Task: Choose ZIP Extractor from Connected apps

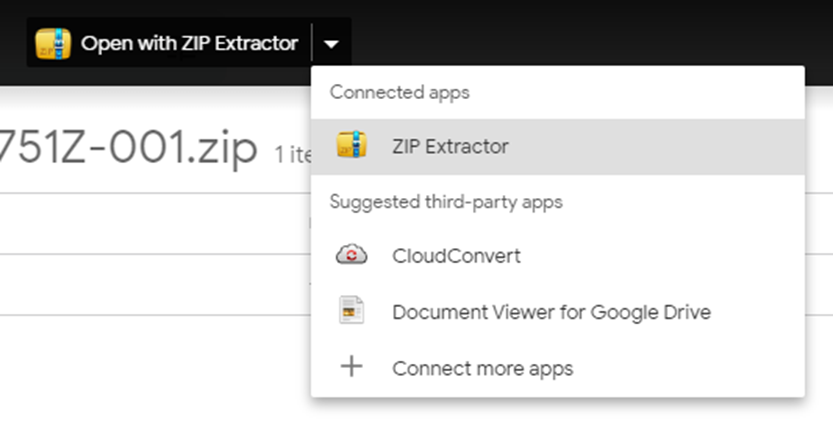Action: pos(558,147)
